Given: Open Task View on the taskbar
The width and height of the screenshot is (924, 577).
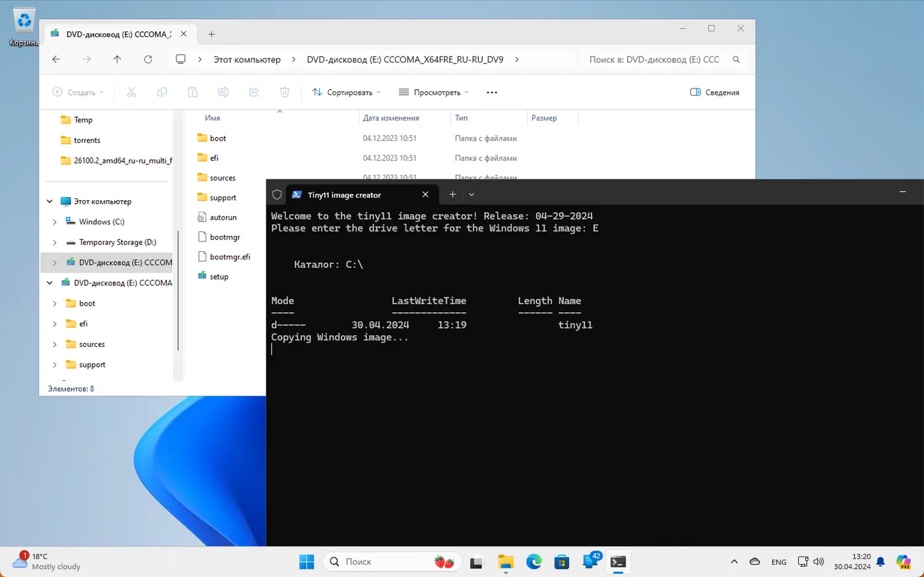Looking at the screenshot, I should pyautogui.click(x=476, y=562).
